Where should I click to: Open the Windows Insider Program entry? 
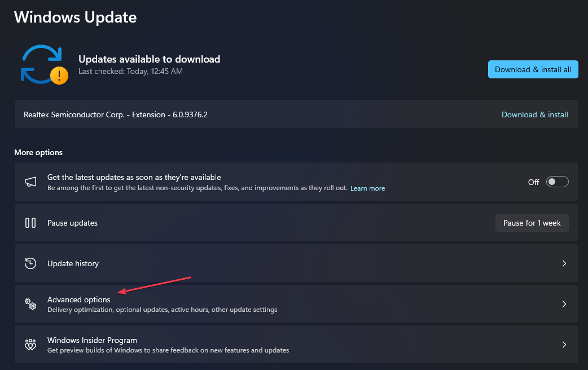(92, 341)
